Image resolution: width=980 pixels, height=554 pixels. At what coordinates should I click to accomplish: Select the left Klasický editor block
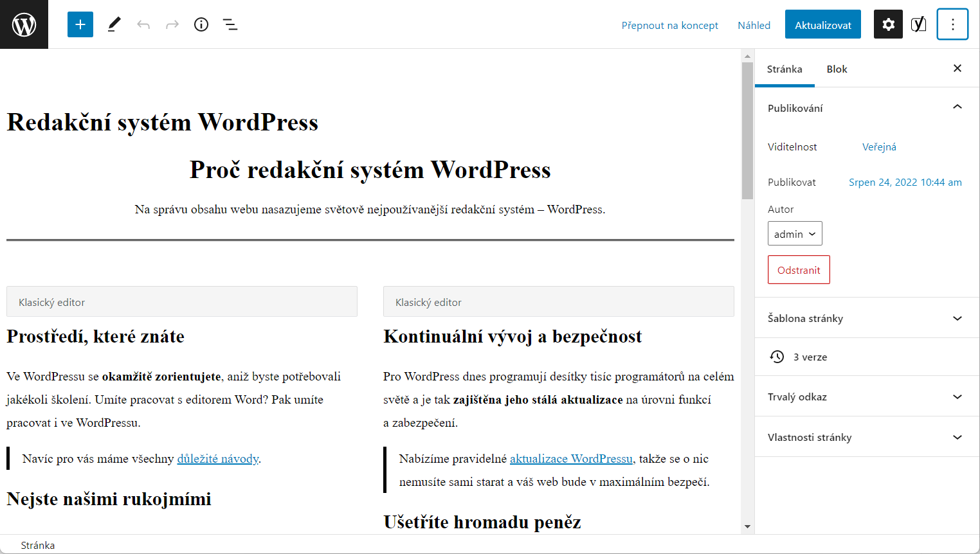tap(182, 301)
